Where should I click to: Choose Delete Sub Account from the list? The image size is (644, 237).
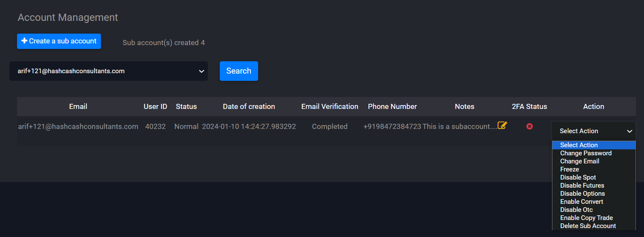588,226
